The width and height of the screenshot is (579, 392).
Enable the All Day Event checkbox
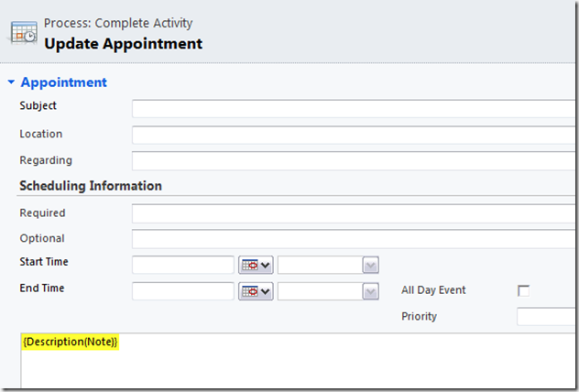(x=524, y=290)
